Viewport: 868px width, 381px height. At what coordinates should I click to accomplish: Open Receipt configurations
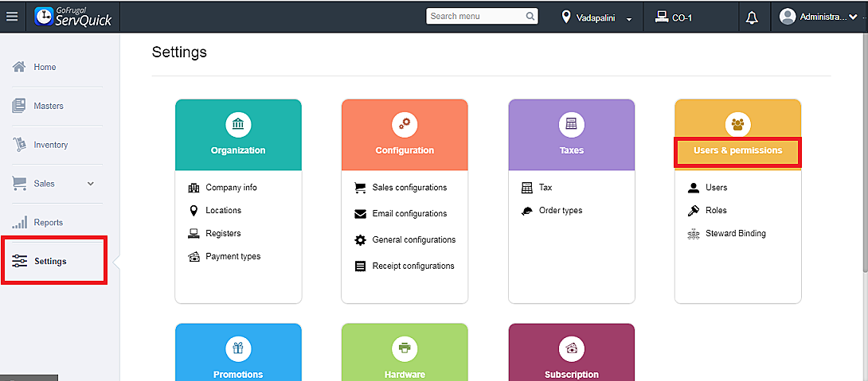pyautogui.click(x=413, y=266)
